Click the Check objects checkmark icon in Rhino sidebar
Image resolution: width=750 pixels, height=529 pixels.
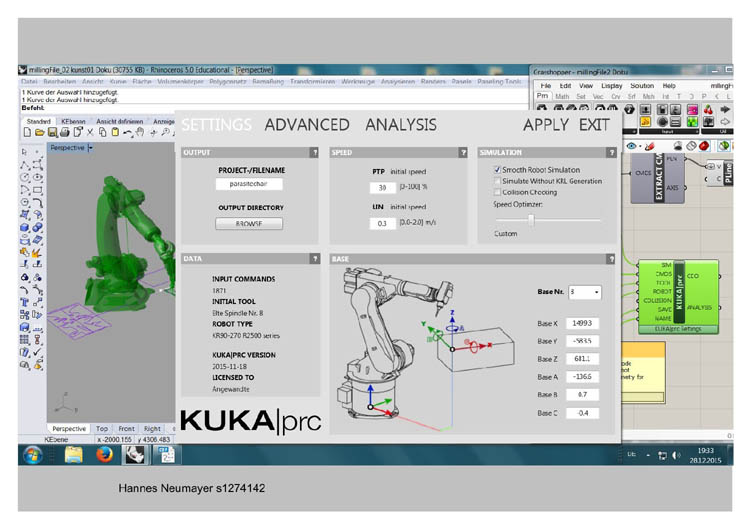[37, 353]
